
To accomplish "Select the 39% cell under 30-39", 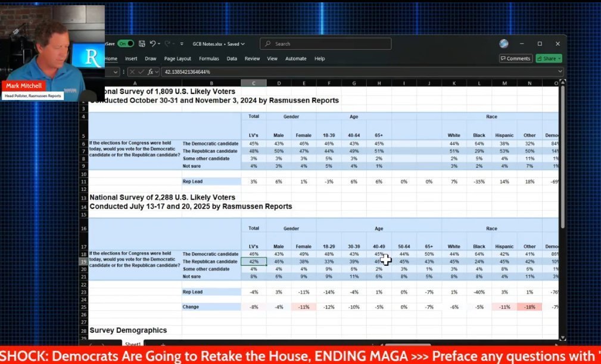I will pyautogui.click(x=354, y=262).
